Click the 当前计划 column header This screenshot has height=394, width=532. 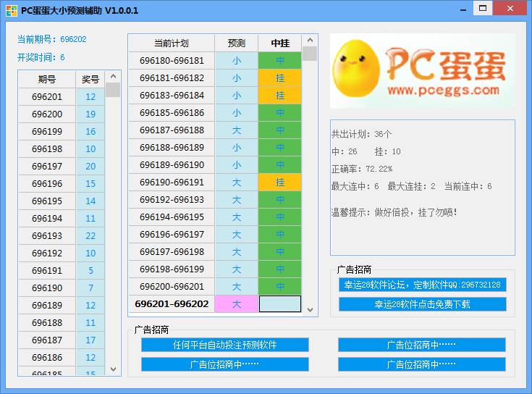(x=172, y=43)
